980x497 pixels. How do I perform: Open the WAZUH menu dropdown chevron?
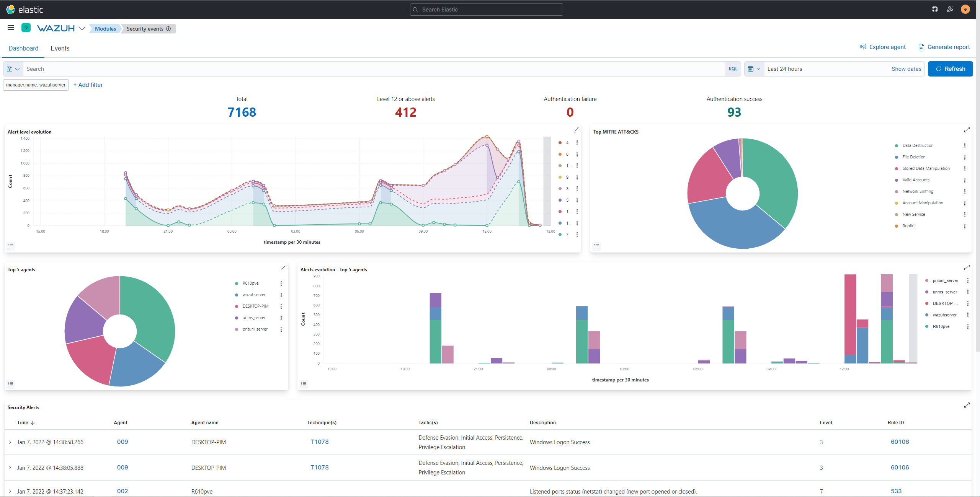(x=82, y=28)
